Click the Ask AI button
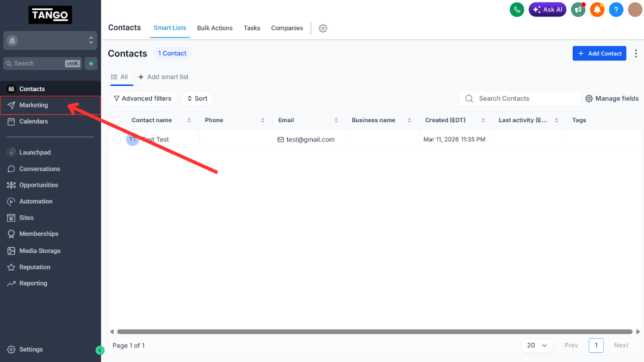 (x=547, y=9)
